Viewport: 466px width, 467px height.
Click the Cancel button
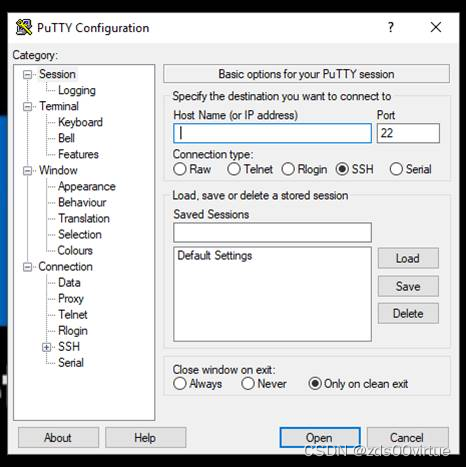pos(407,438)
